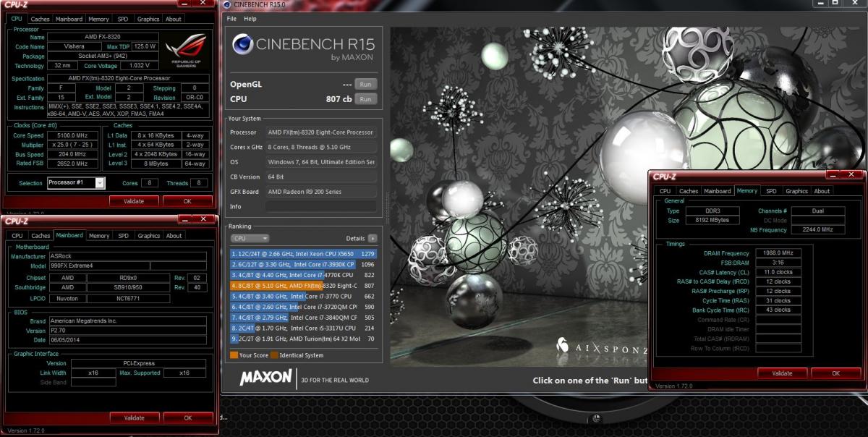Click the brown Identical System swatch
This screenshot has height=437, width=868.
274,355
